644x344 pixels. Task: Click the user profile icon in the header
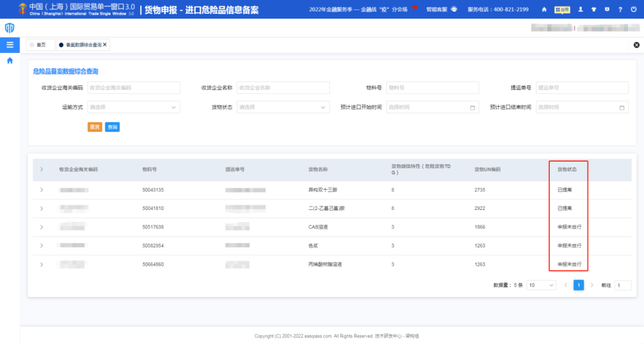[581, 9]
